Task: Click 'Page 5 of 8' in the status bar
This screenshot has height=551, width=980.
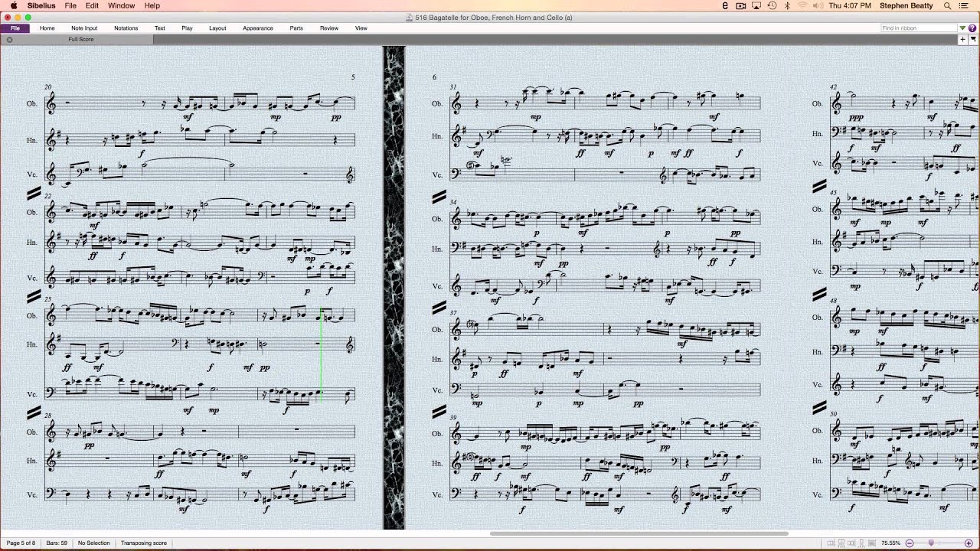Action: [x=21, y=543]
